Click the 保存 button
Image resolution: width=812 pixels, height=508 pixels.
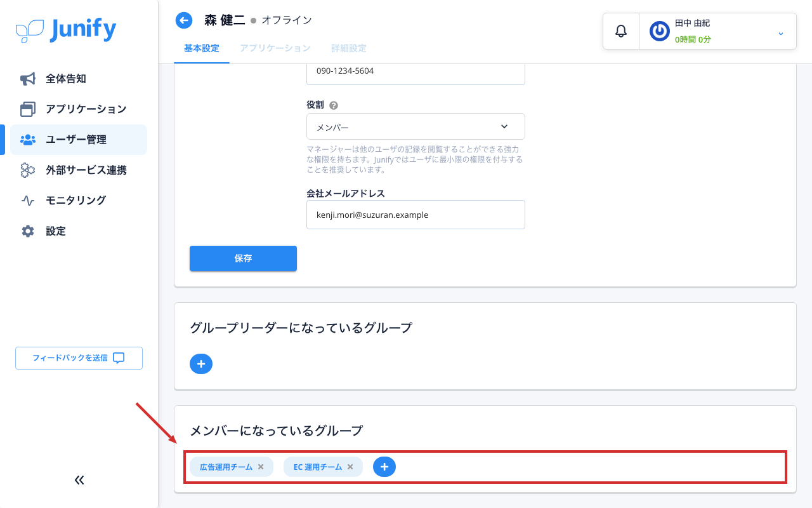[x=243, y=258]
